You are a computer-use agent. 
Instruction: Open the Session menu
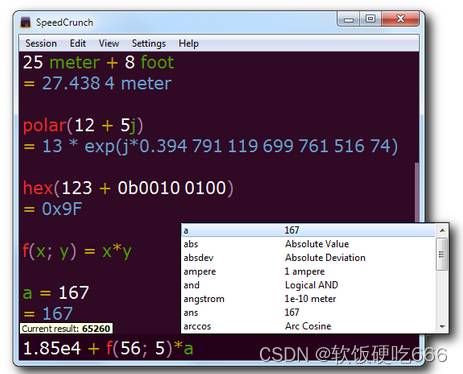(41, 43)
